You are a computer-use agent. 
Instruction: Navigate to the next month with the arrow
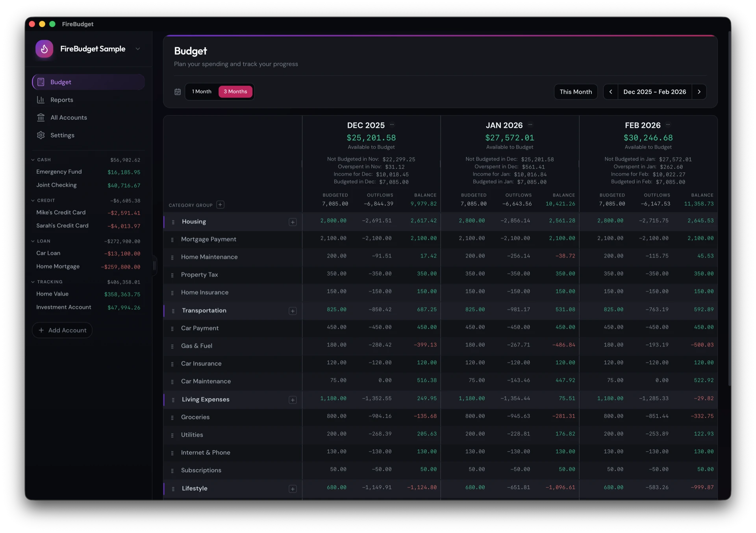(x=699, y=91)
